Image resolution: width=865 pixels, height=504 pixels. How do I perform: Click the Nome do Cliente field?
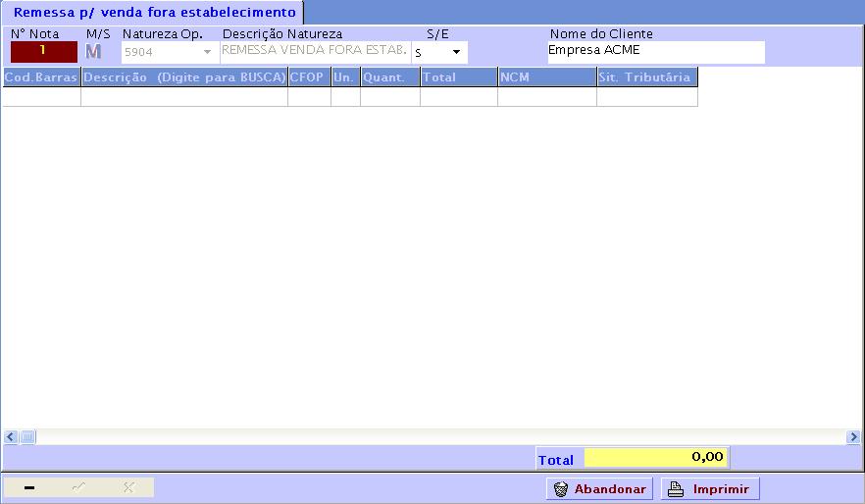coord(655,51)
